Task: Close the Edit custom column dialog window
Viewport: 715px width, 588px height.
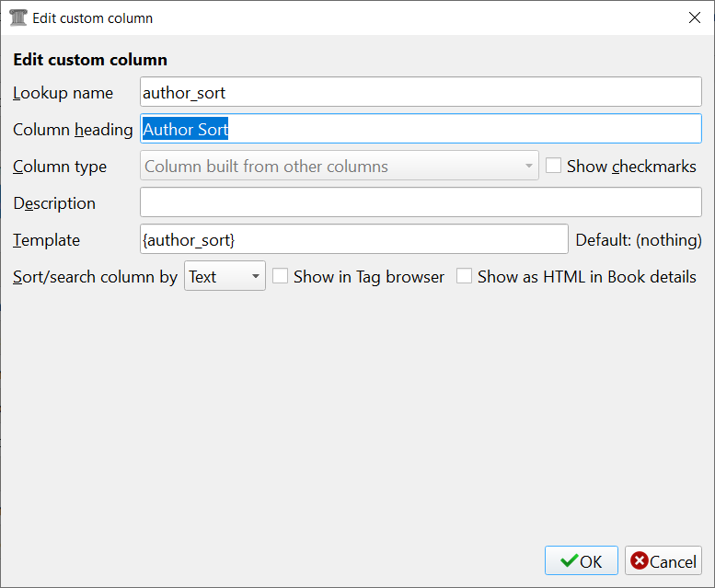Action: point(694,17)
